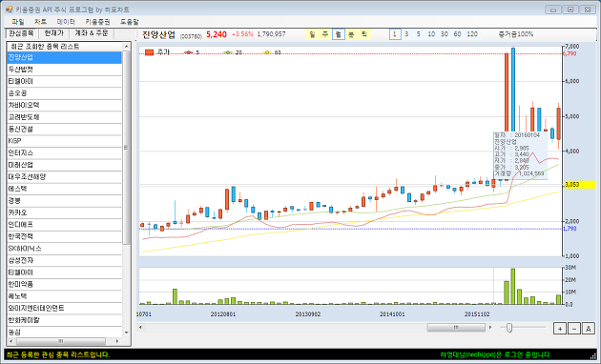The height and width of the screenshot is (364, 601).
Task: Select 고려반도체 in the stock list
Action: pyautogui.click(x=65, y=117)
